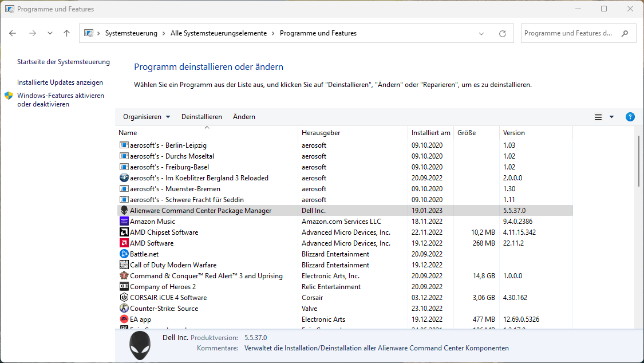This screenshot has width=644, height=363.
Task: Click the aerosoft's Berlin-Leipzig program icon
Action: [x=124, y=145]
